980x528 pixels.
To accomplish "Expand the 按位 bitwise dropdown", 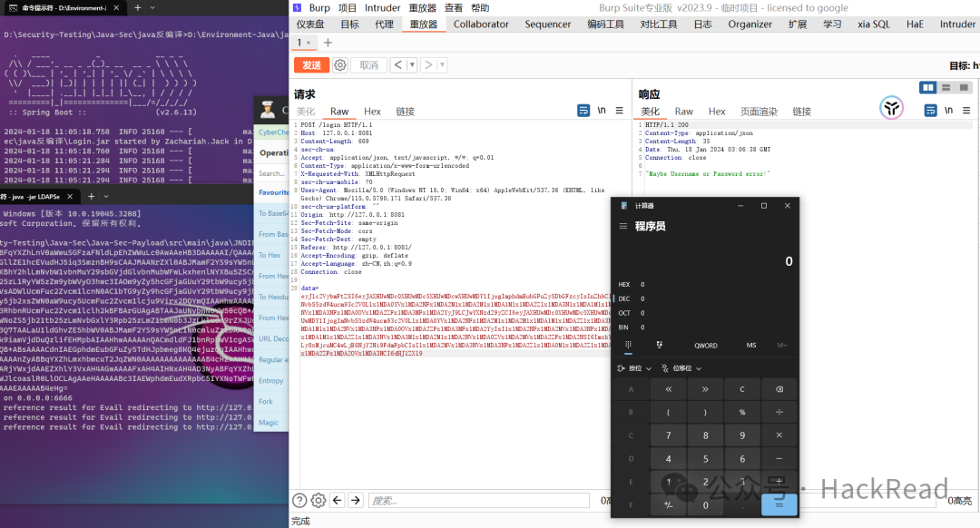I will tap(634, 368).
